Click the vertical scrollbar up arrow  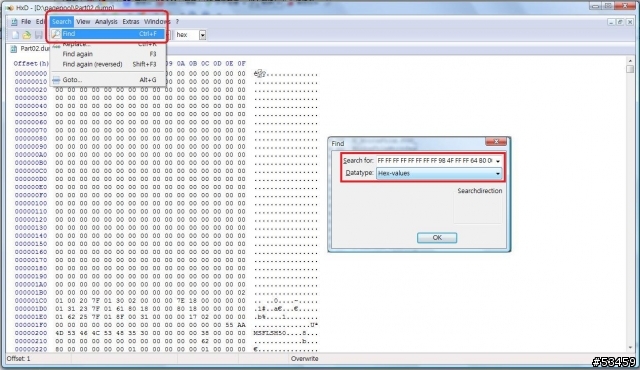[x=630, y=61]
